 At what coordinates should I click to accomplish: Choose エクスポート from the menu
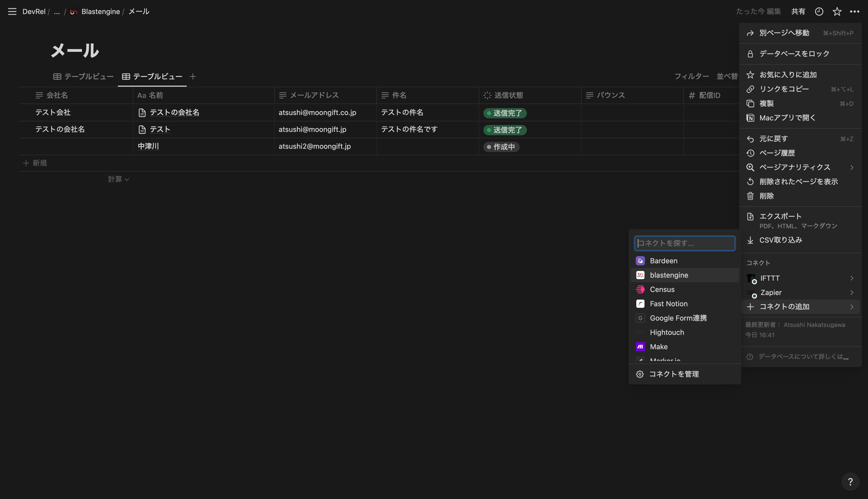(780, 217)
